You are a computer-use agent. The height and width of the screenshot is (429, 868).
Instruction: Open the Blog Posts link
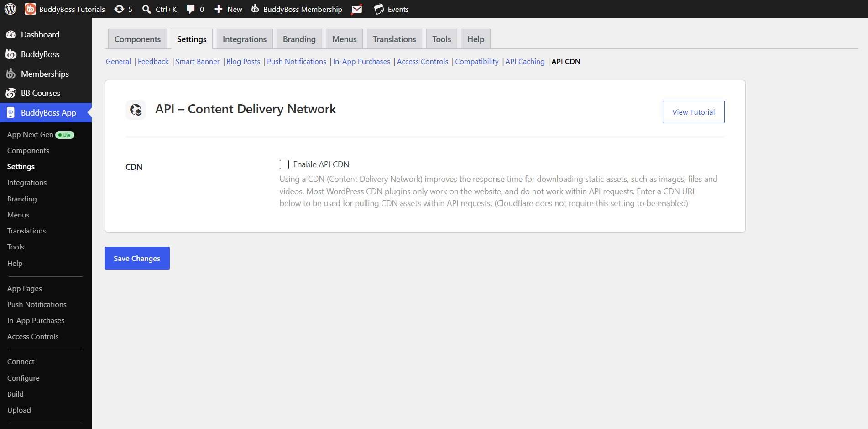coord(243,61)
